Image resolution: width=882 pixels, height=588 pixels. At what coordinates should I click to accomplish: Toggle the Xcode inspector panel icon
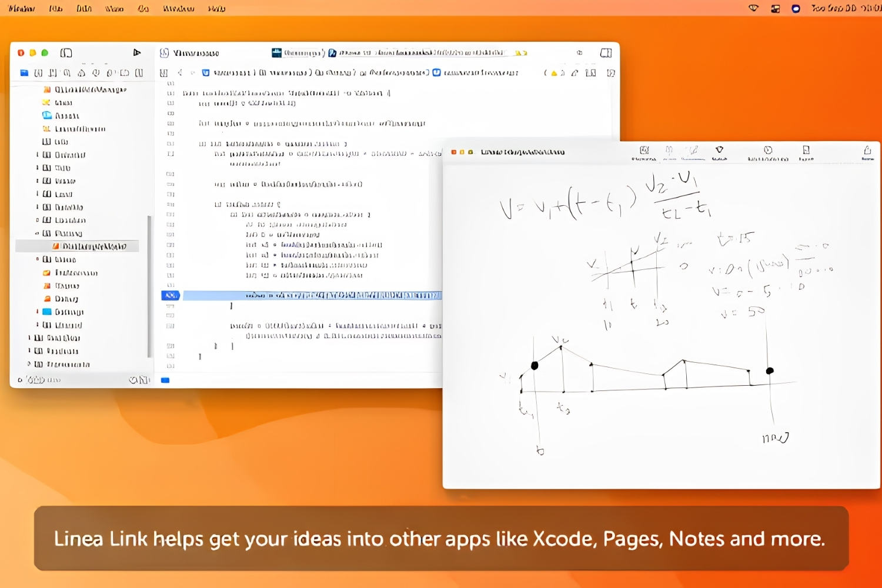click(x=606, y=53)
